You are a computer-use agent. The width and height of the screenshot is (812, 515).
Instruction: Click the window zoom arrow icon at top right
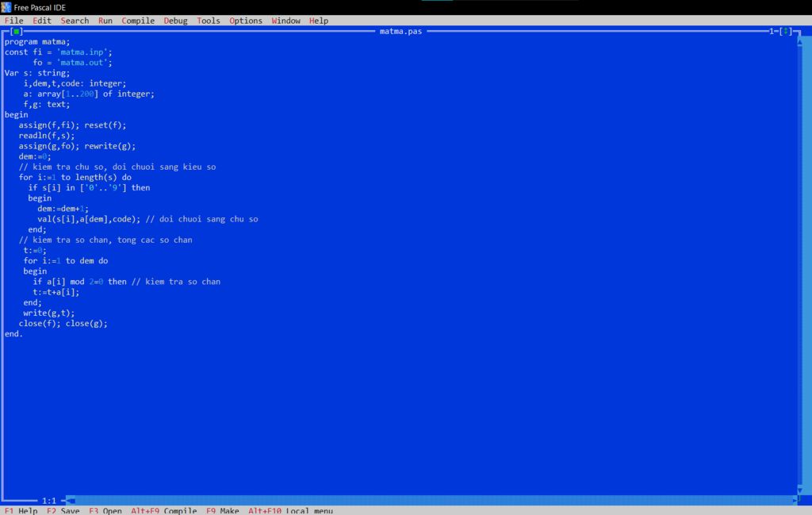[786, 32]
